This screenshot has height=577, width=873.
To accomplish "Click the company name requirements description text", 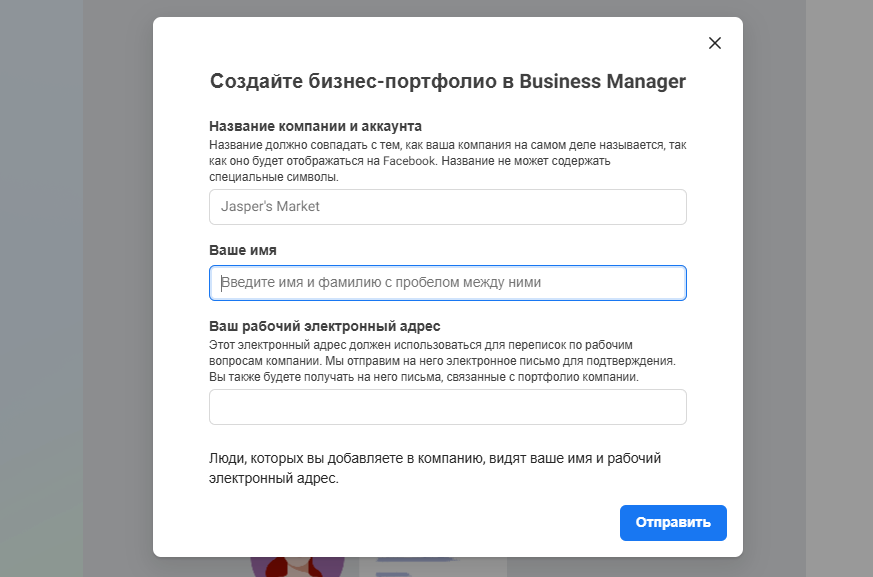I will [447, 161].
